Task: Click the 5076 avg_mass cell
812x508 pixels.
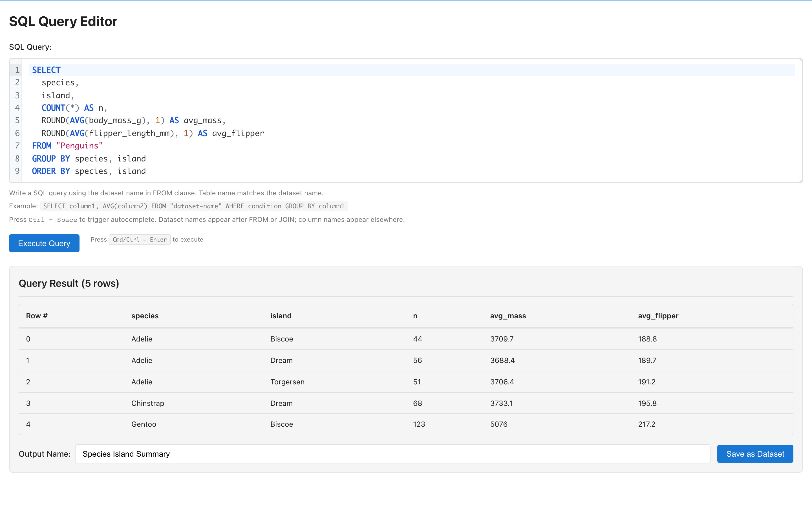Action: pos(498,424)
